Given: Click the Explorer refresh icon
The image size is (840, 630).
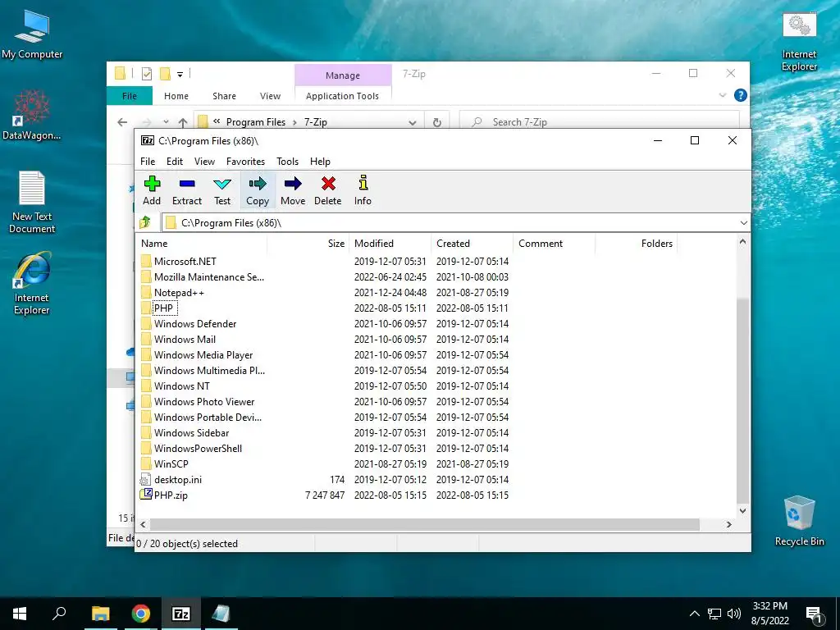Looking at the screenshot, I should (x=437, y=123).
